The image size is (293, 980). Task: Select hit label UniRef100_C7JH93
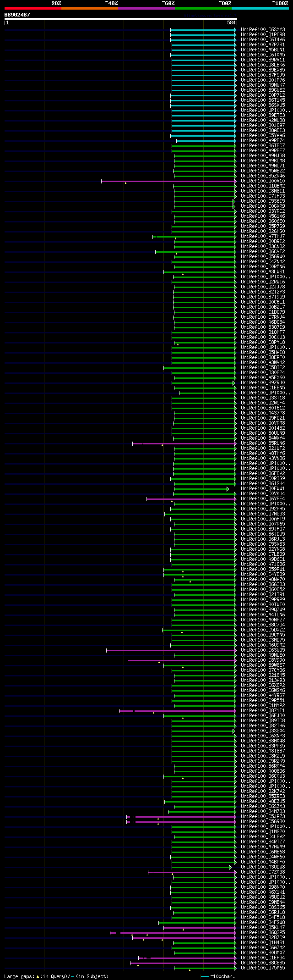(263, 196)
